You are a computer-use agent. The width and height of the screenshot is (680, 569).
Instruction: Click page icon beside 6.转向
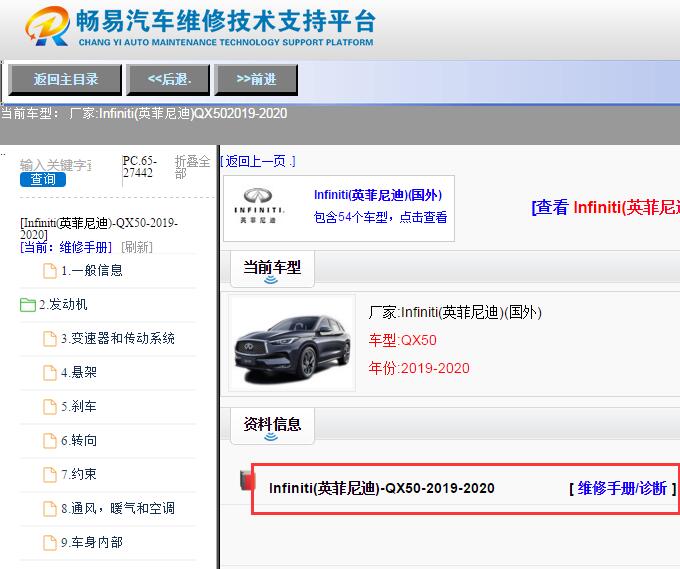pos(50,441)
